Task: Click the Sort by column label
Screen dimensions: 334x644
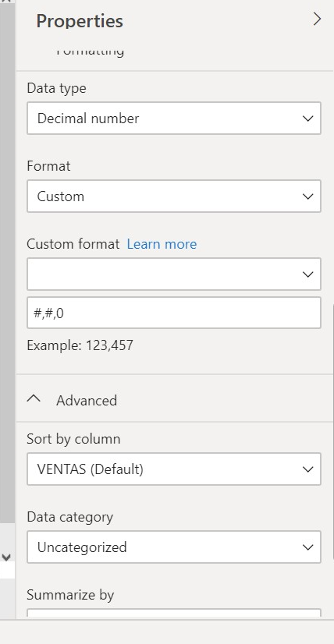Action: point(73,439)
